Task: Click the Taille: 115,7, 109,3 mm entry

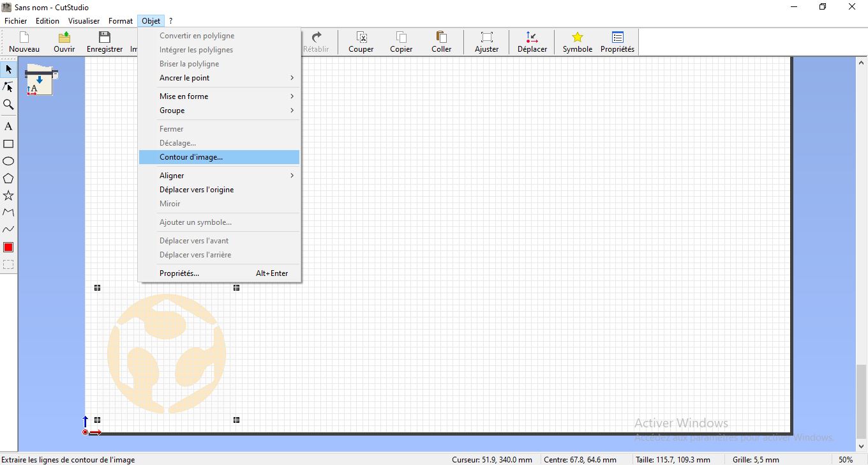Action: tap(673, 459)
